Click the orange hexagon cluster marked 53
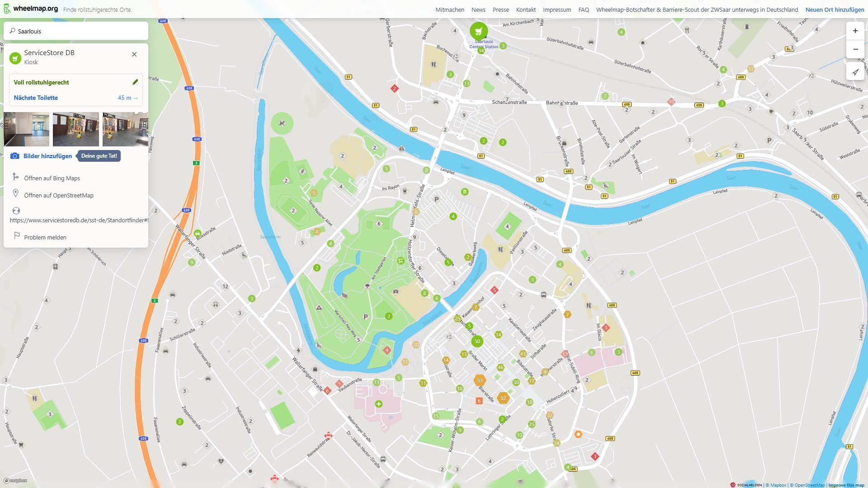Viewport: 868px width, 488px height. click(x=479, y=380)
